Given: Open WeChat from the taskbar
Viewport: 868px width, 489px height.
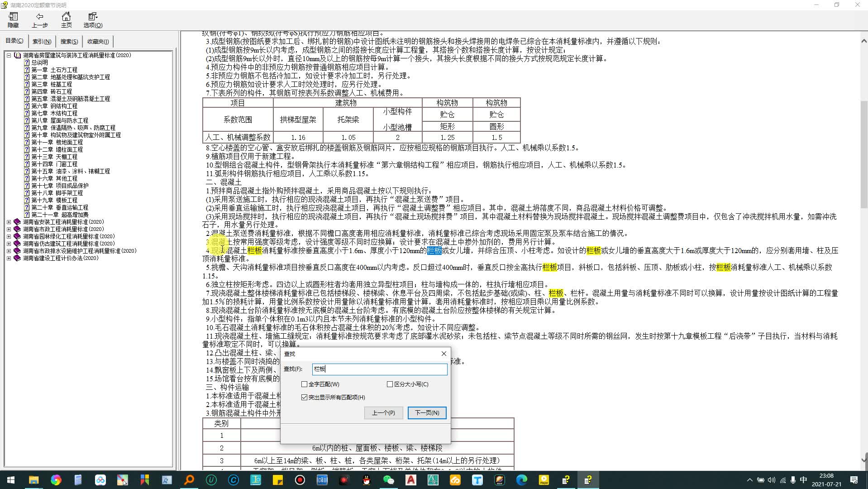Looking at the screenshot, I should pos(389,480).
